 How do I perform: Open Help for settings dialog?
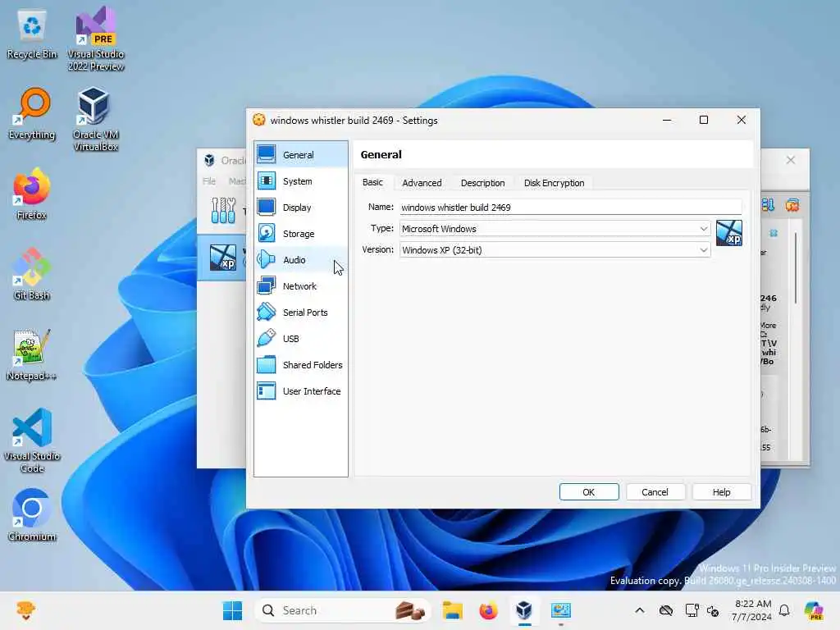click(721, 492)
